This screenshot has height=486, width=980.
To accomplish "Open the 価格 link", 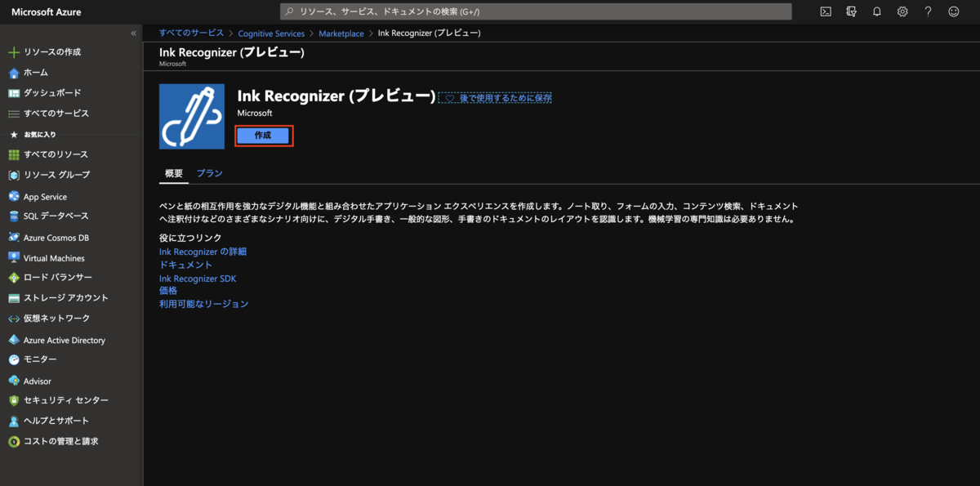I will pyautogui.click(x=167, y=290).
